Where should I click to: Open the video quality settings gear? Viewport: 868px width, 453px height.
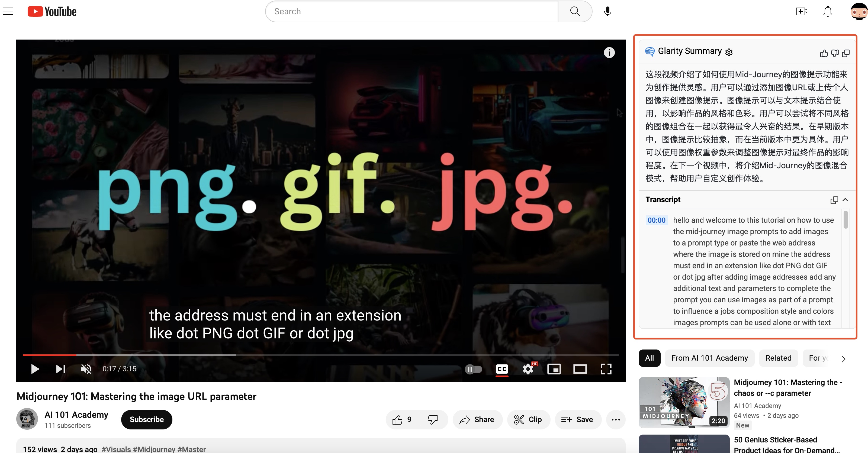(x=528, y=369)
